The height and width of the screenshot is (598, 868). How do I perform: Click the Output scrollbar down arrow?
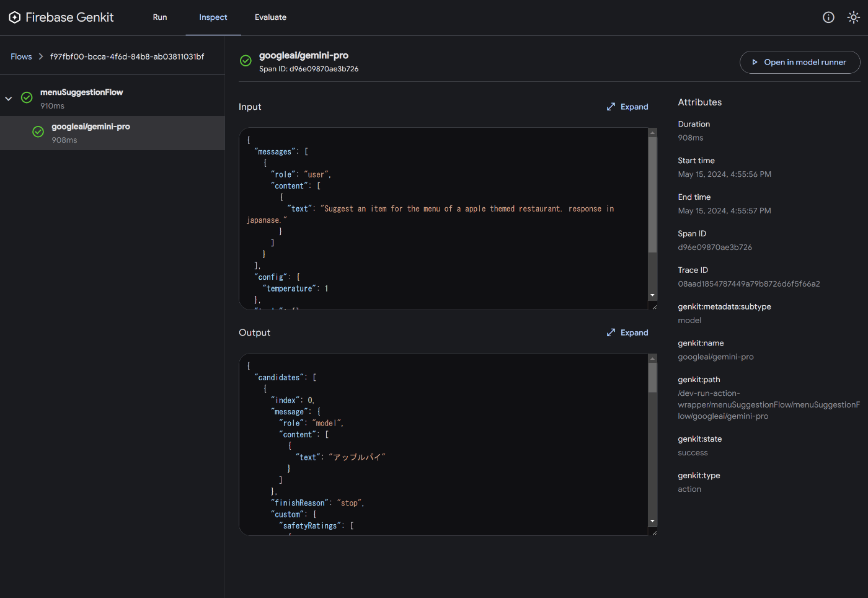[652, 521]
